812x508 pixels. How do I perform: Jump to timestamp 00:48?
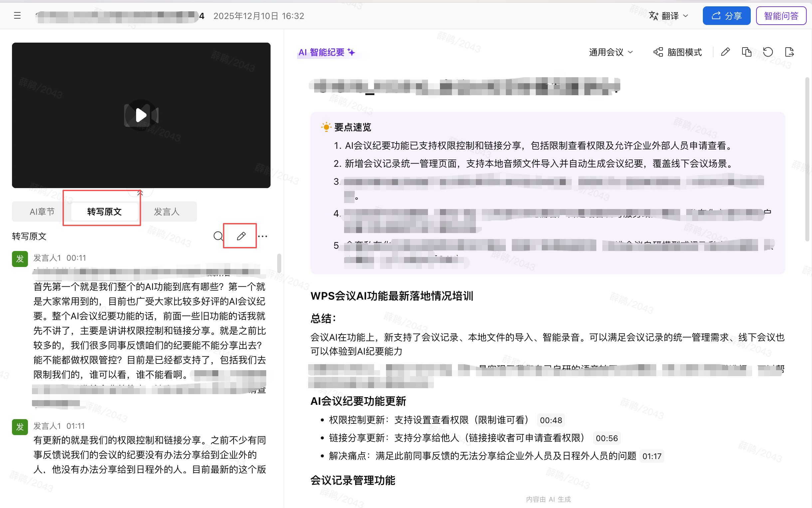tap(551, 420)
